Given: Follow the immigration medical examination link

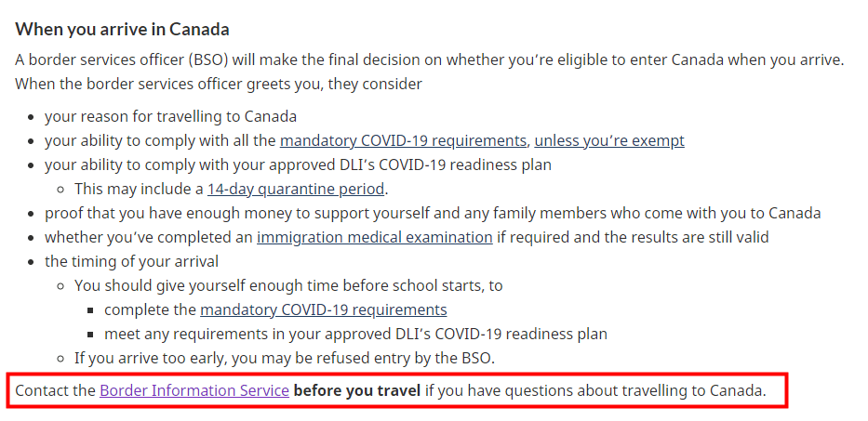Looking at the screenshot, I should 374,237.
